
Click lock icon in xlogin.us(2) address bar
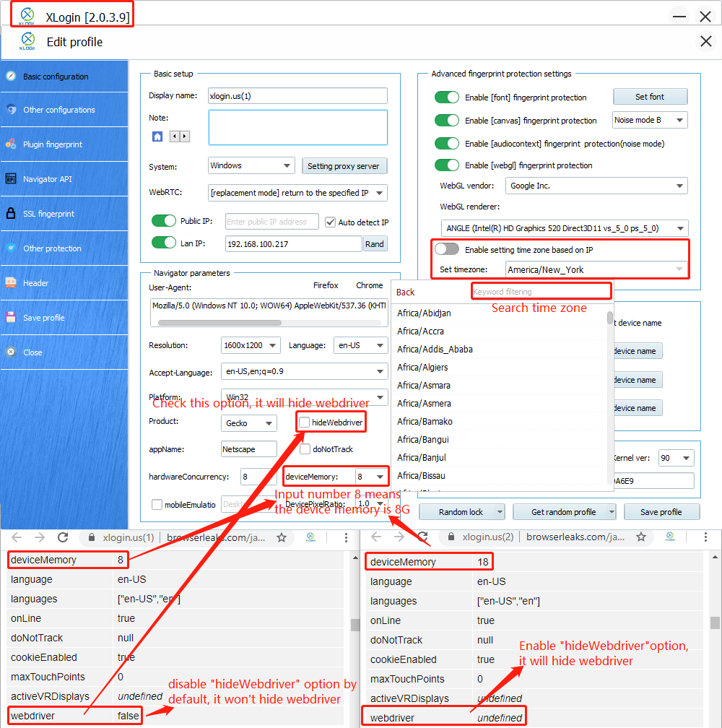pos(451,537)
